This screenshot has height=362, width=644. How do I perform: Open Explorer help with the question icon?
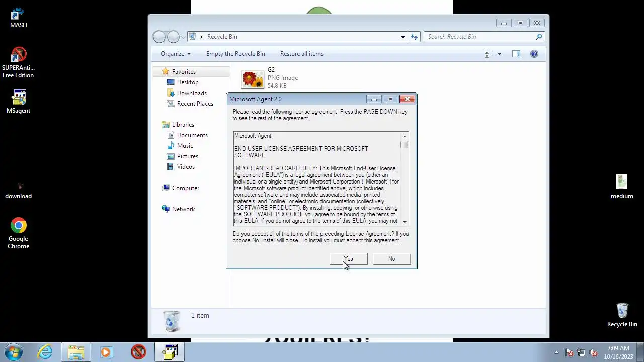pos(534,54)
